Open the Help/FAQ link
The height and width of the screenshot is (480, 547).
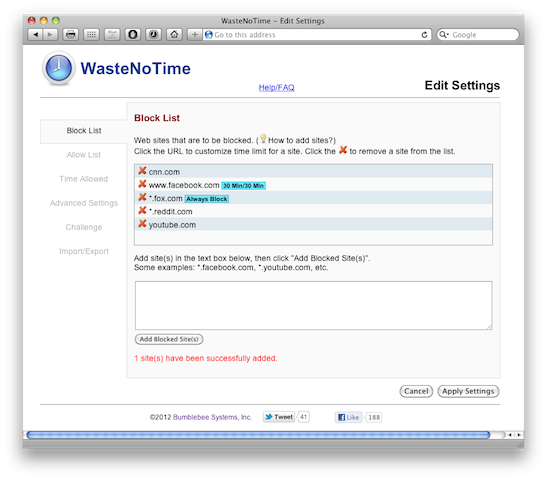point(276,88)
